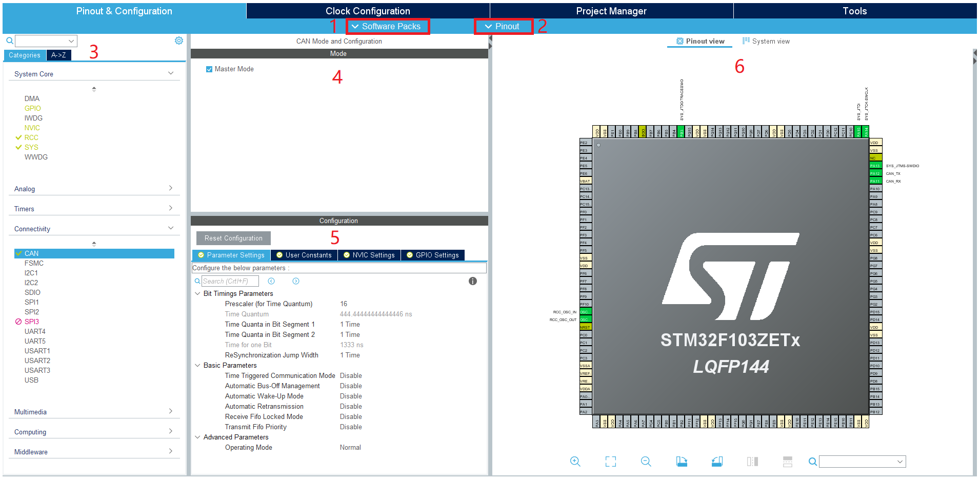The width and height of the screenshot is (980, 480).
Task: Click the peripheral search magnifier icon
Action: point(9,41)
